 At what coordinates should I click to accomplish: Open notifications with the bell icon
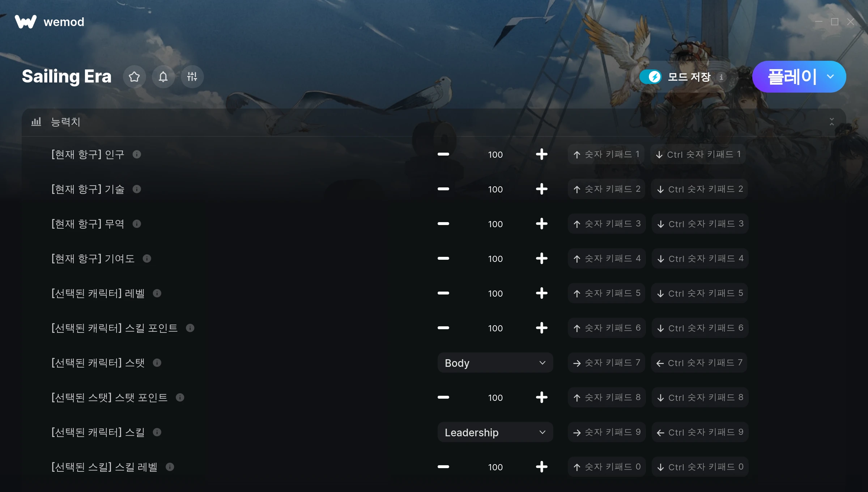163,77
